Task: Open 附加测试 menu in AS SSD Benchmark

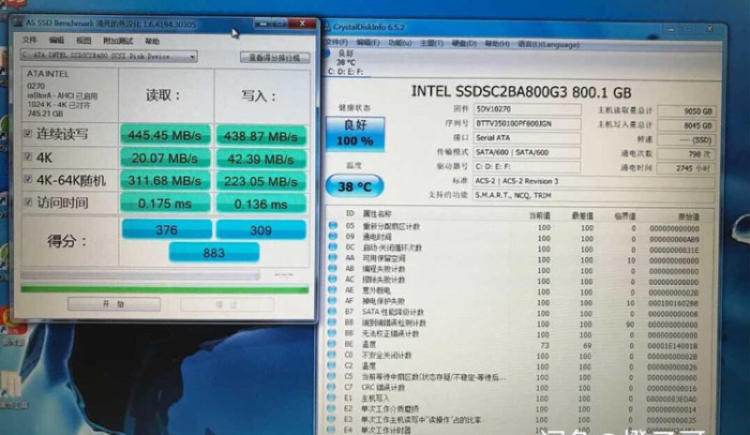Action: coord(118,41)
